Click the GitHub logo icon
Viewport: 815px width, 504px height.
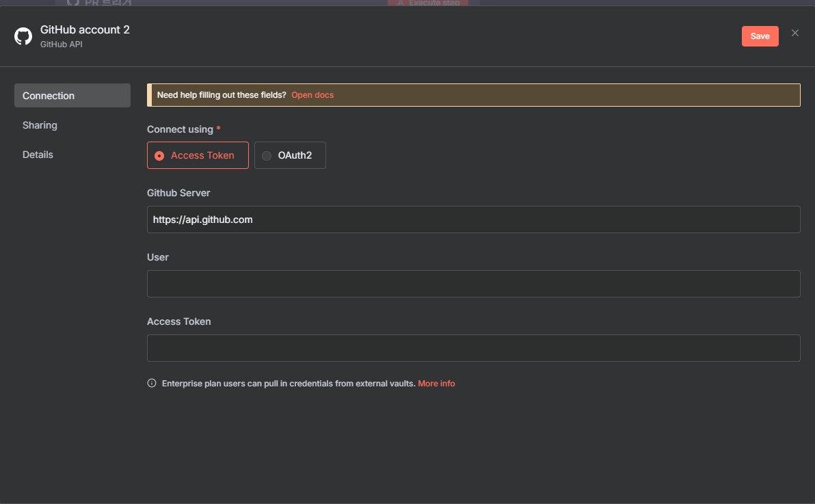tap(23, 36)
